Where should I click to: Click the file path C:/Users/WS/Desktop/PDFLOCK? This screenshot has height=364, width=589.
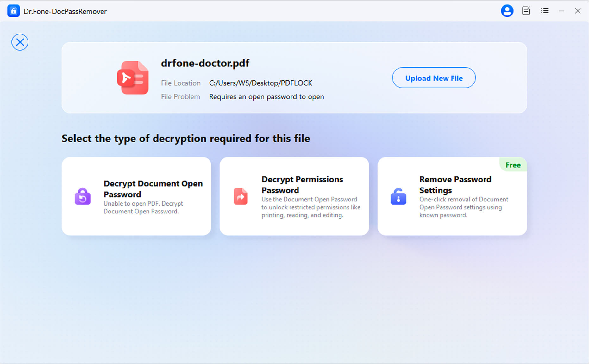[x=261, y=83]
